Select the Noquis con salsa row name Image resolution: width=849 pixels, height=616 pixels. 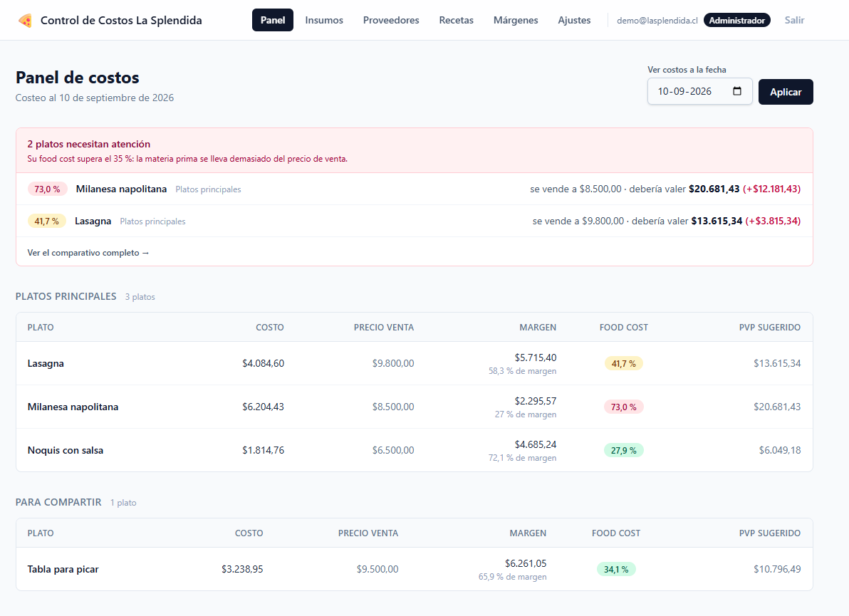(x=66, y=450)
